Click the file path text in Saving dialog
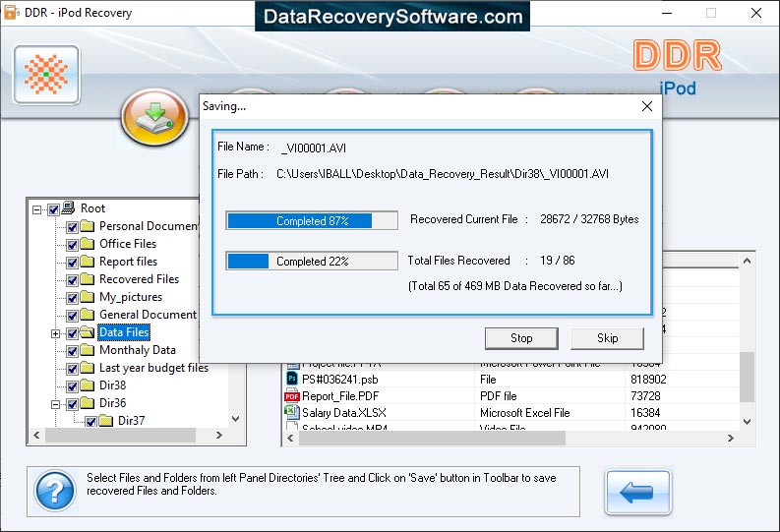This screenshot has width=780, height=532. point(443,174)
